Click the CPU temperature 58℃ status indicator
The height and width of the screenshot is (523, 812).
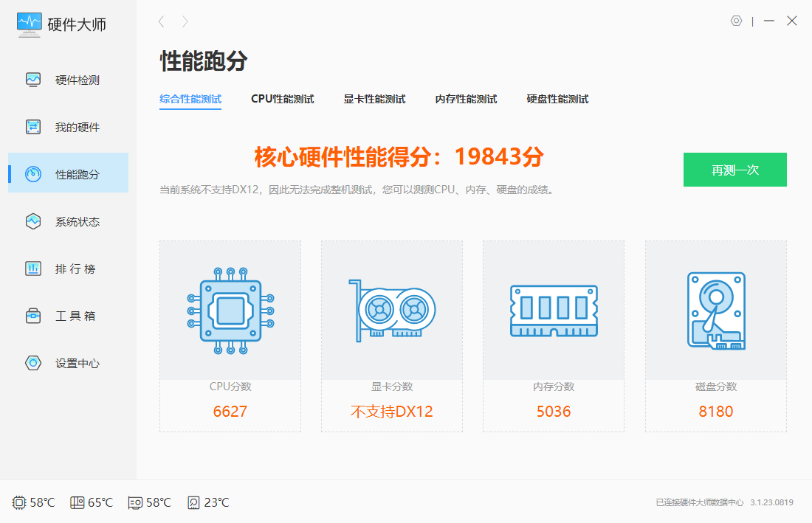point(34,502)
